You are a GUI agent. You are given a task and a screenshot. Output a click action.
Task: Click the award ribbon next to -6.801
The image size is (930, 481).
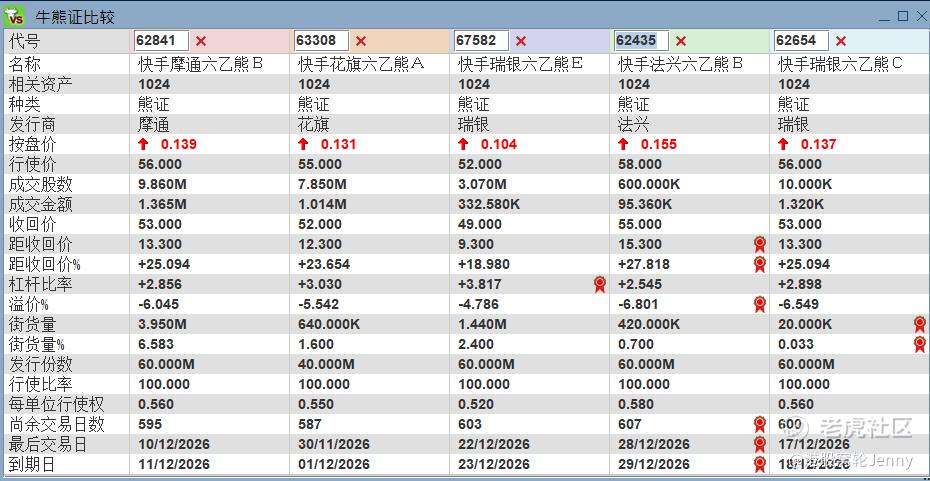tap(760, 304)
